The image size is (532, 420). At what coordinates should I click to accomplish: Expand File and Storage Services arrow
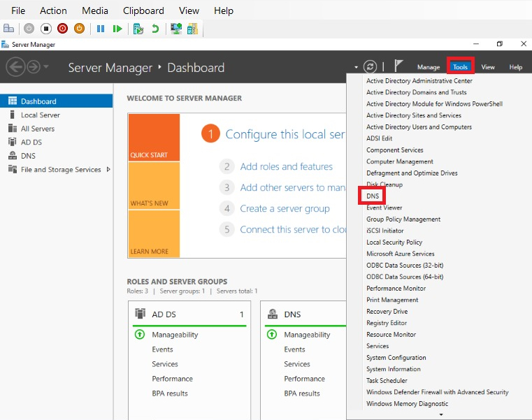coord(108,169)
